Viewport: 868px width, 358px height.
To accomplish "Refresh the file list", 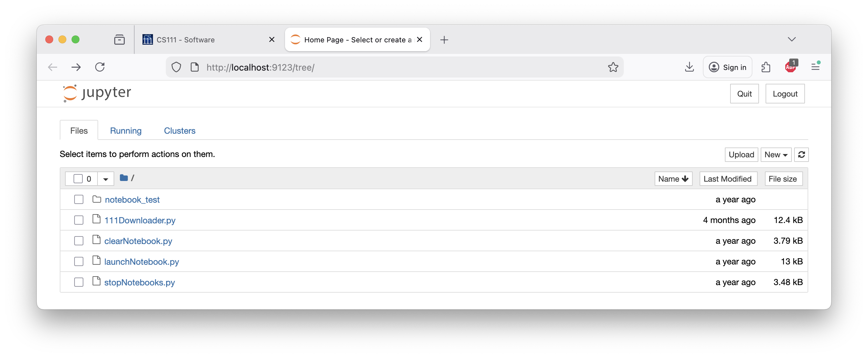I will [x=802, y=154].
